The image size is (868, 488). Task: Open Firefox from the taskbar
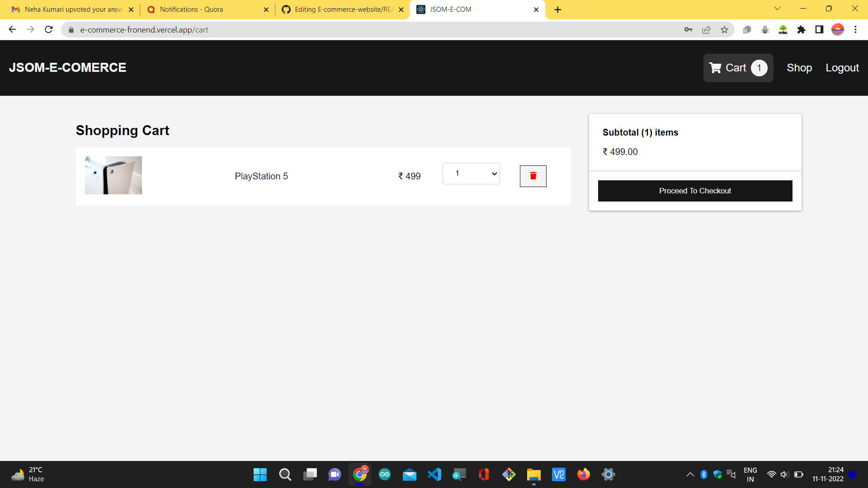point(583,474)
